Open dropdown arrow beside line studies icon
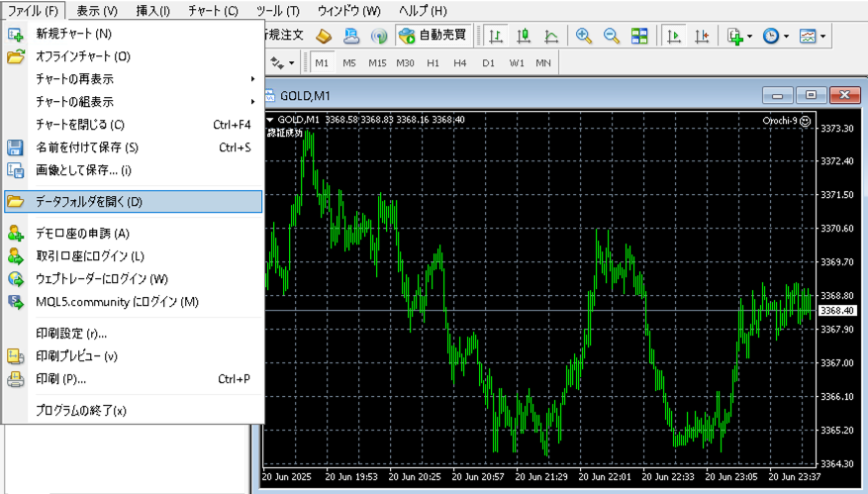Image resolution: width=868 pixels, height=494 pixels. tap(292, 63)
